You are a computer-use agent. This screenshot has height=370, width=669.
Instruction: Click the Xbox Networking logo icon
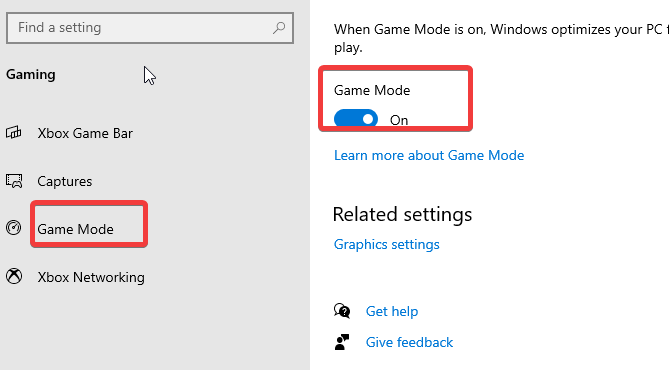14,276
